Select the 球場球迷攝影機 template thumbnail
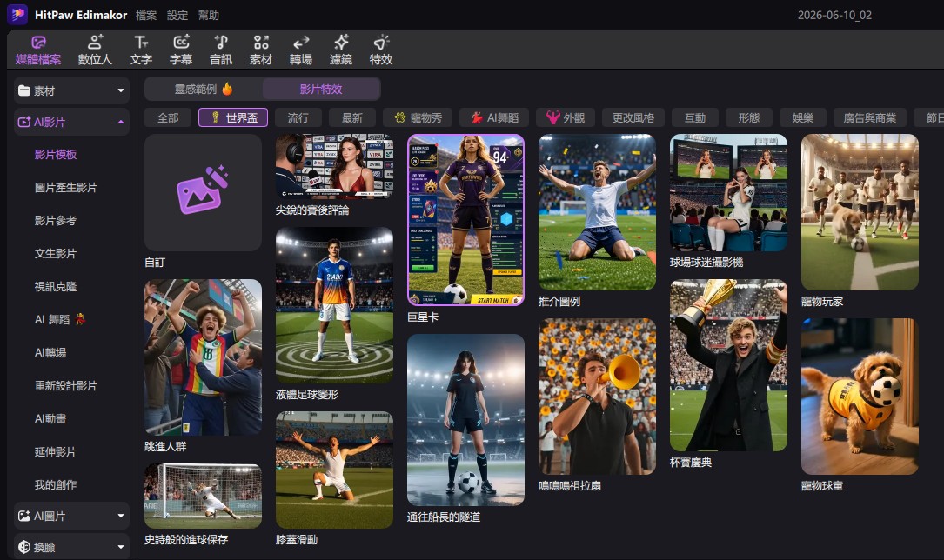Viewport: 944px width, 560px height. [728, 192]
